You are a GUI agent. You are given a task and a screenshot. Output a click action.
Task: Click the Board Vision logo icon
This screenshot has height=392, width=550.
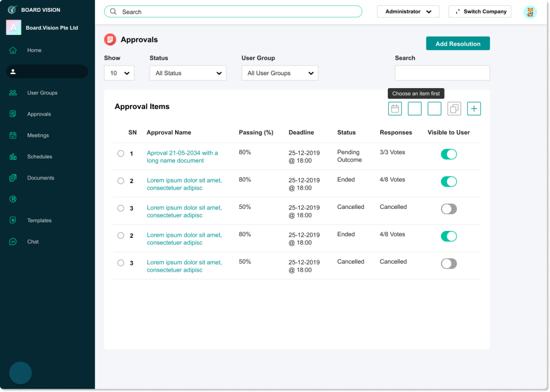pyautogui.click(x=12, y=10)
